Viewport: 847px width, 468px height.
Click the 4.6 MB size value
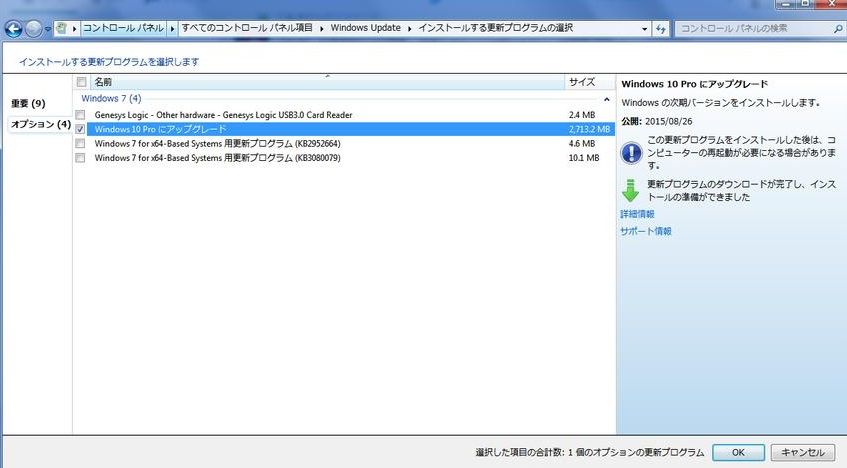[x=582, y=144]
